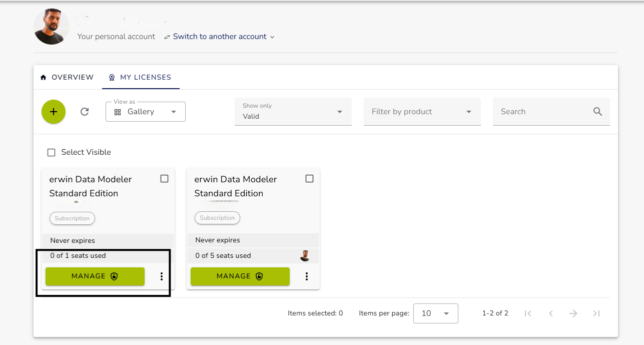Click the Subscription chip on 5-seat card

217,218
